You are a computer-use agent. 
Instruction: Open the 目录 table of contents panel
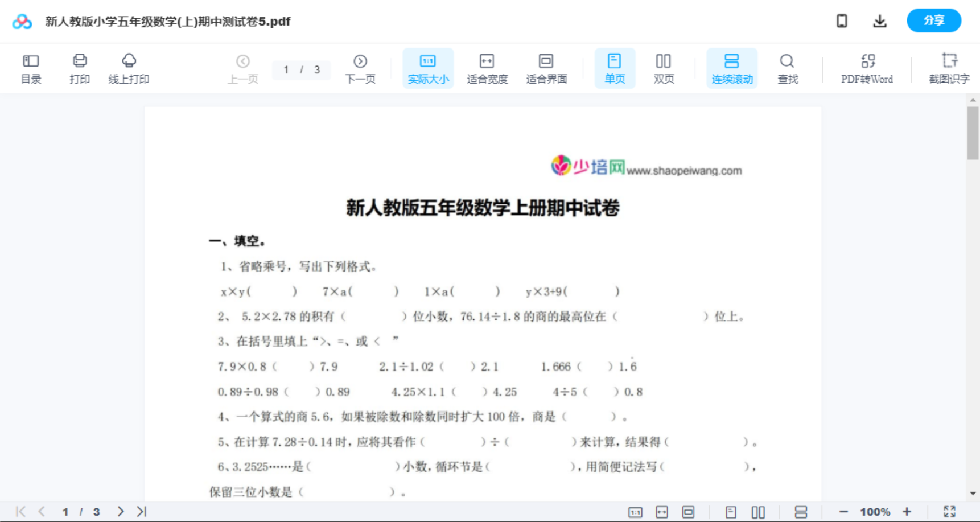click(x=31, y=68)
